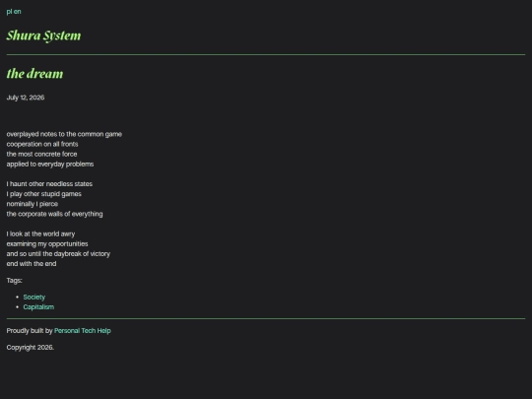Screen dimensions: 532x399
Task: Click line 'end with the end'
Action: coord(32,264)
